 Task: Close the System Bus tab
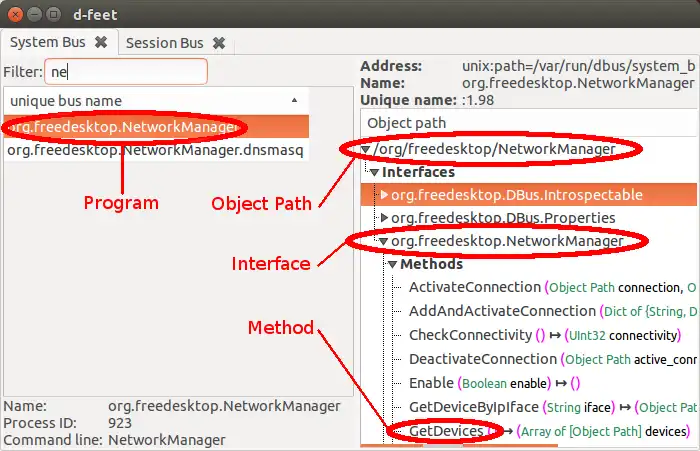tap(101, 42)
